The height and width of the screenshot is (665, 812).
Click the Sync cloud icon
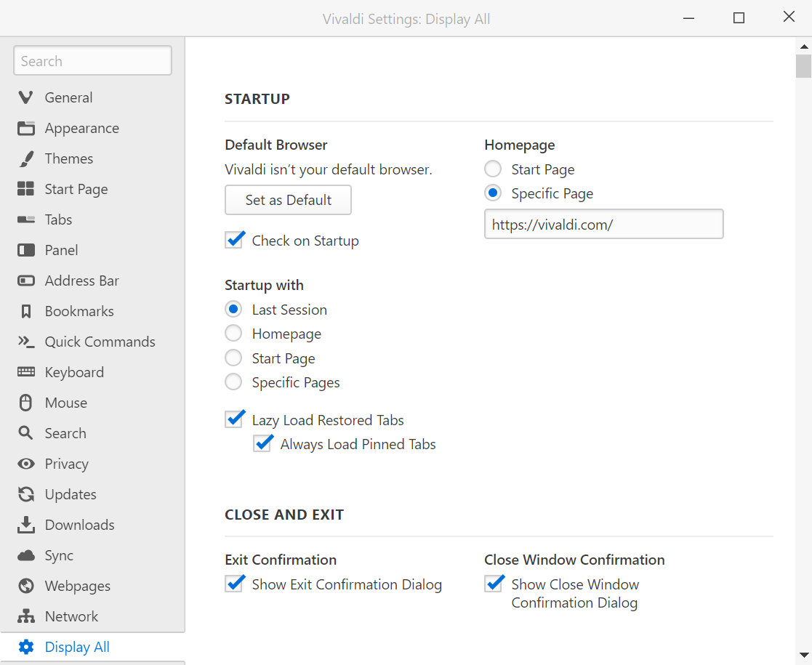[26, 555]
